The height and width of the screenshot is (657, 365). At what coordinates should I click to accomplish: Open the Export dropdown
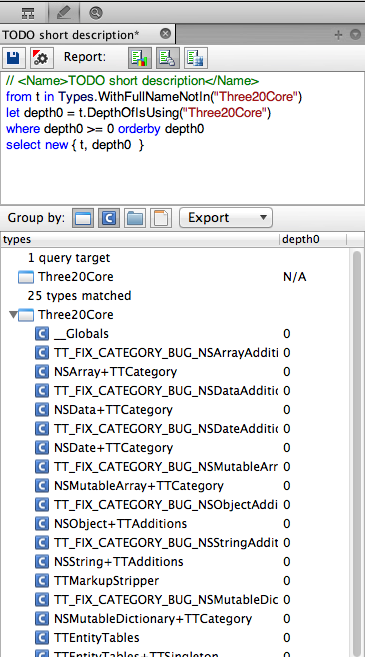(x=226, y=218)
